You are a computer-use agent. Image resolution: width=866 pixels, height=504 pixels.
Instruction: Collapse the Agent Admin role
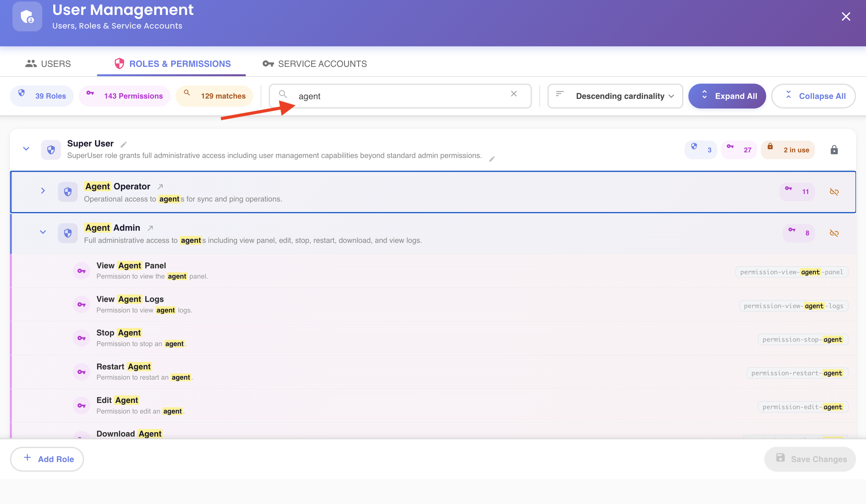tap(43, 232)
